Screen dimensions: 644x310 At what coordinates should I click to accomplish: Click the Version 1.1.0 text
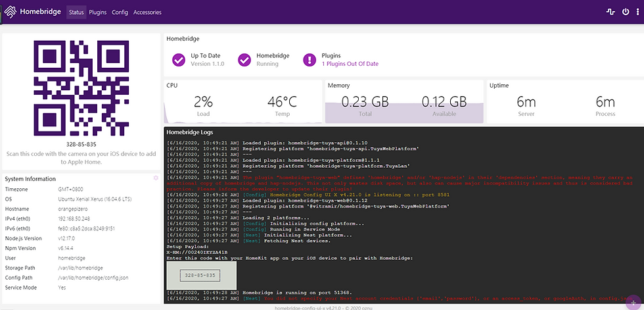pos(208,64)
